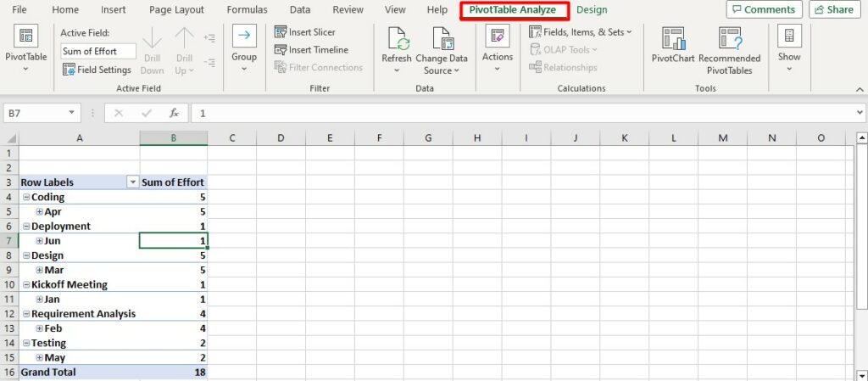Collapse the Design group
This screenshot has width=868, height=381.
[x=26, y=256]
